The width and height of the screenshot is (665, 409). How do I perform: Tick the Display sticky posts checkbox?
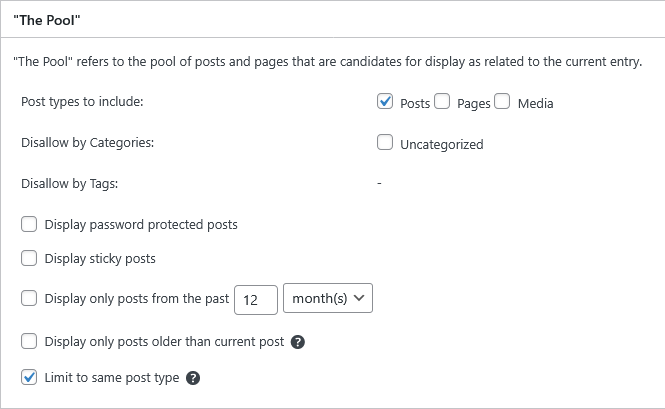click(29, 258)
